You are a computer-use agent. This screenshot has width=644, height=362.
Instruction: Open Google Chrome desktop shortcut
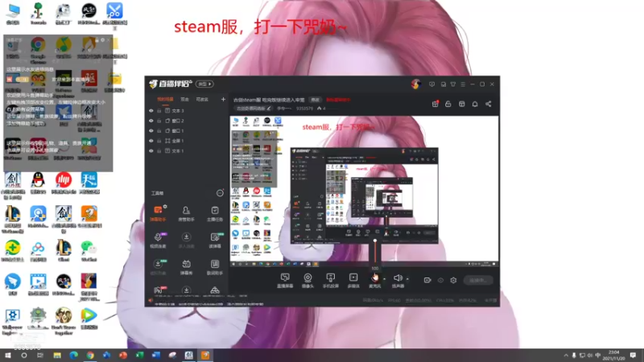(x=38, y=49)
